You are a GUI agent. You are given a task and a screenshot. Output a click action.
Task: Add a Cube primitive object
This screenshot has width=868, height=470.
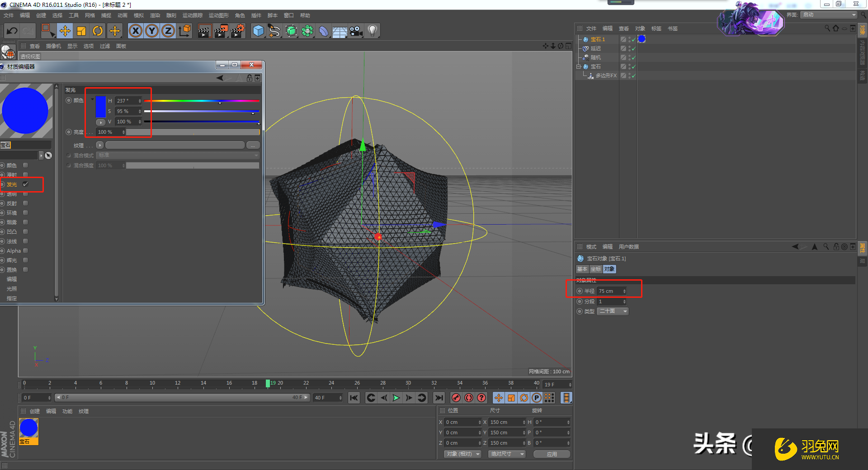(258, 31)
